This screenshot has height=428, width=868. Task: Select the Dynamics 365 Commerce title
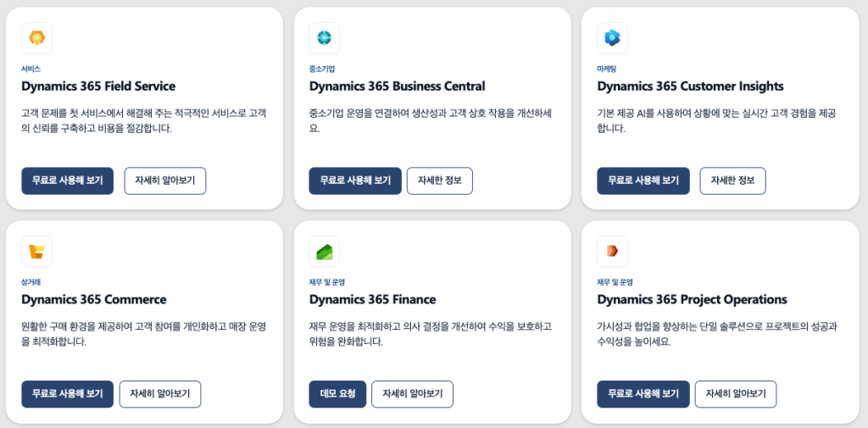coord(94,299)
